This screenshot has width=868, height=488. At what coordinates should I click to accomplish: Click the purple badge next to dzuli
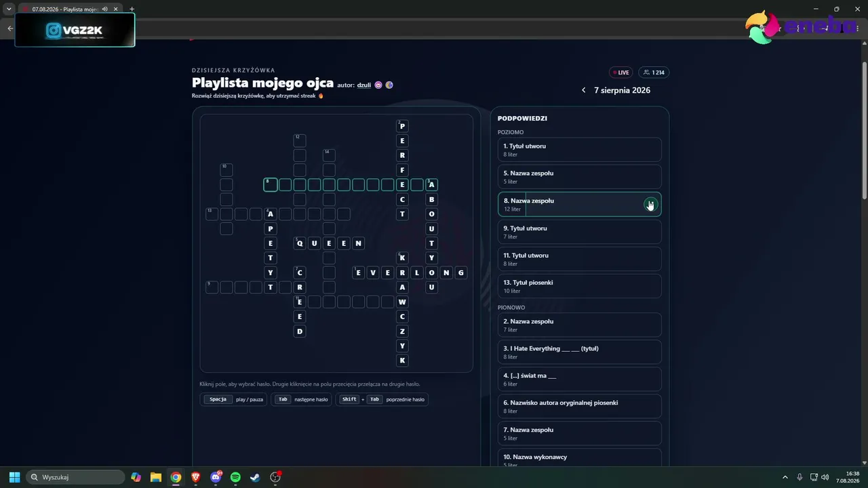[378, 85]
